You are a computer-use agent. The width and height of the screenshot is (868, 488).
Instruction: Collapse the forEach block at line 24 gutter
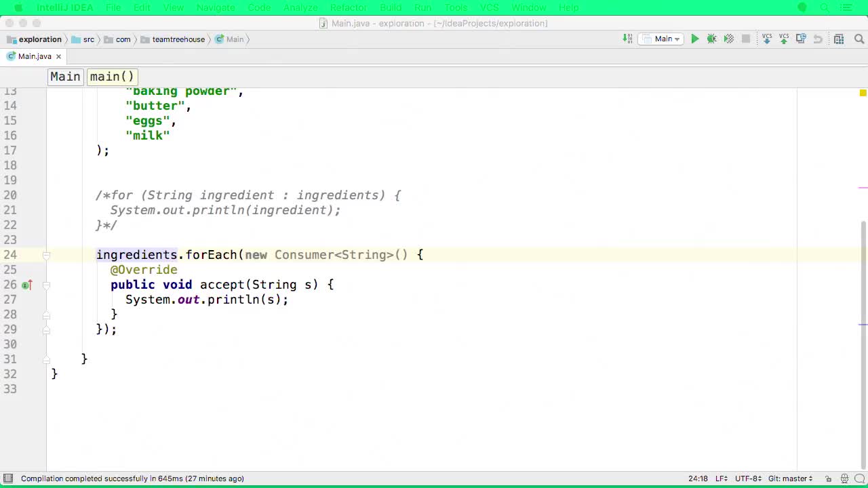point(46,255)
